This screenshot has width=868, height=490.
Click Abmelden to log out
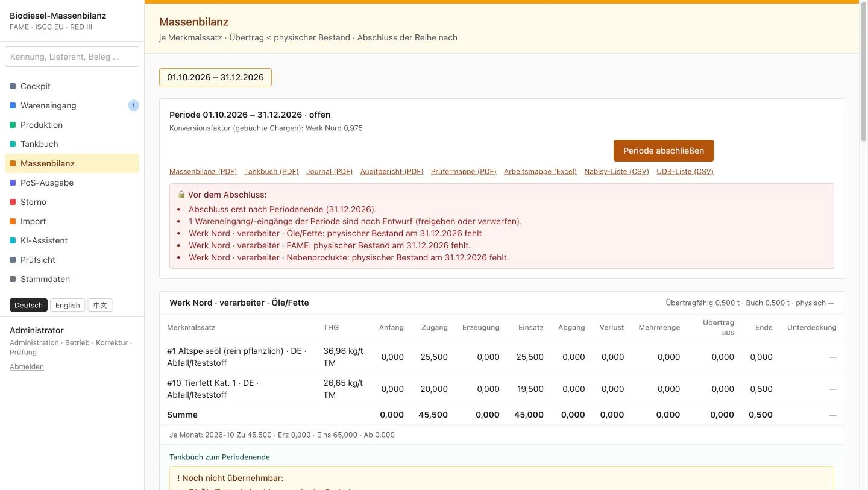(27, 366)
